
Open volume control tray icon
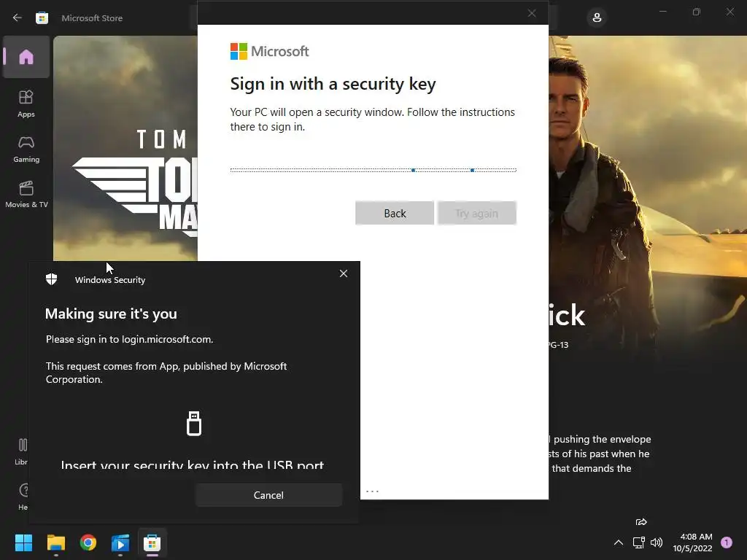[657, 542]
